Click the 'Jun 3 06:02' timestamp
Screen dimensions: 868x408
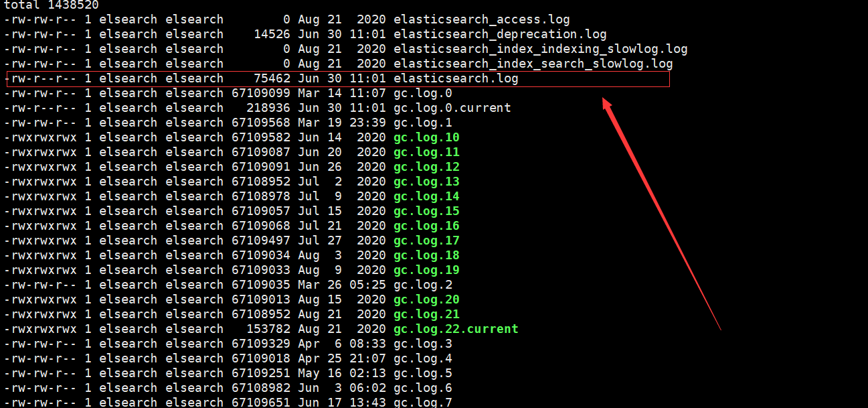click(x=342, y=388)
